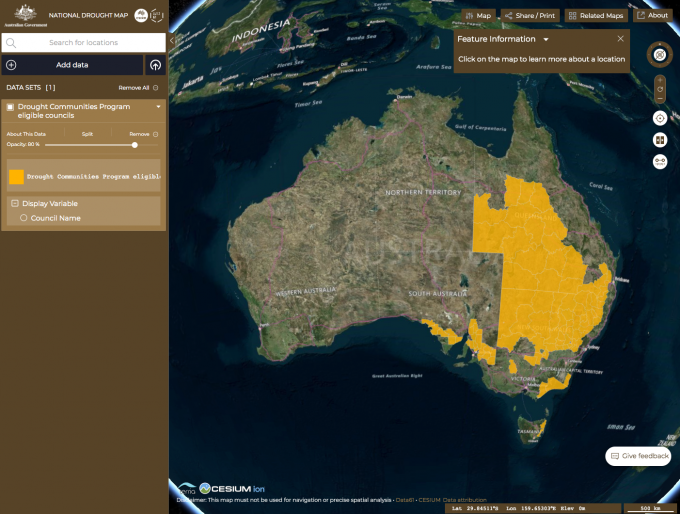680x514 pixels.
Task: Open About This Data
Action: pos(26,134)
